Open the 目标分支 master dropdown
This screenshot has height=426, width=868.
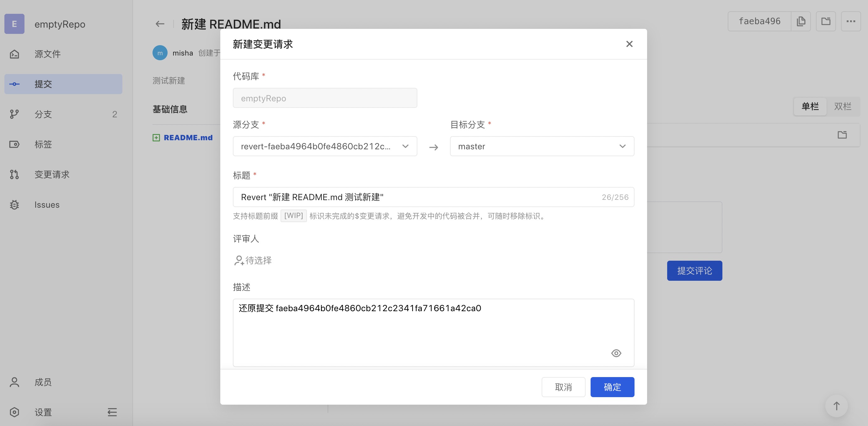tap(542, 146)
